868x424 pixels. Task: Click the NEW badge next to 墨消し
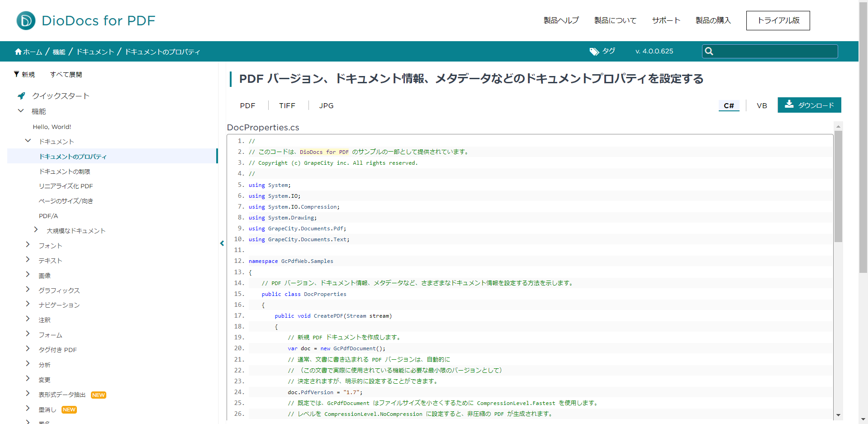point(69,410)
